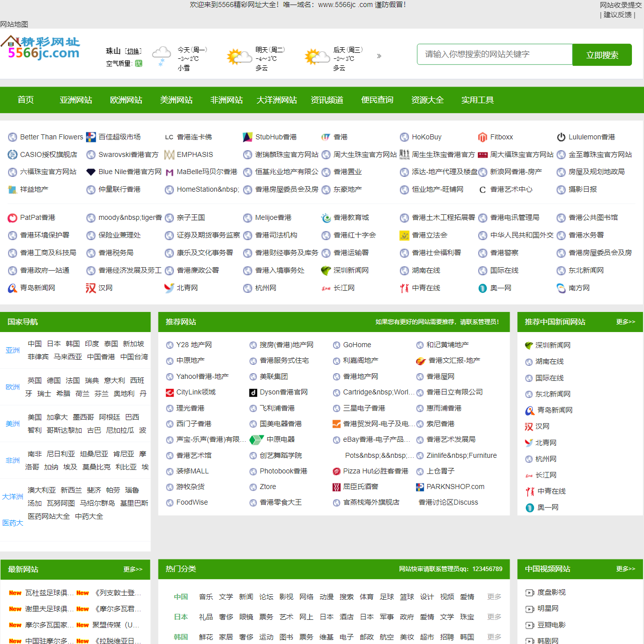This screenshot has width=644, height=644.
Task: Open the 亚洲网站 navigation tab
Action: coord(76,100)
